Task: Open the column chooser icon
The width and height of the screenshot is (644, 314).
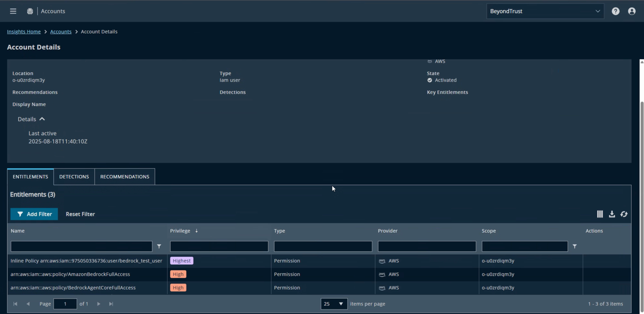Action: coord(600,214)
